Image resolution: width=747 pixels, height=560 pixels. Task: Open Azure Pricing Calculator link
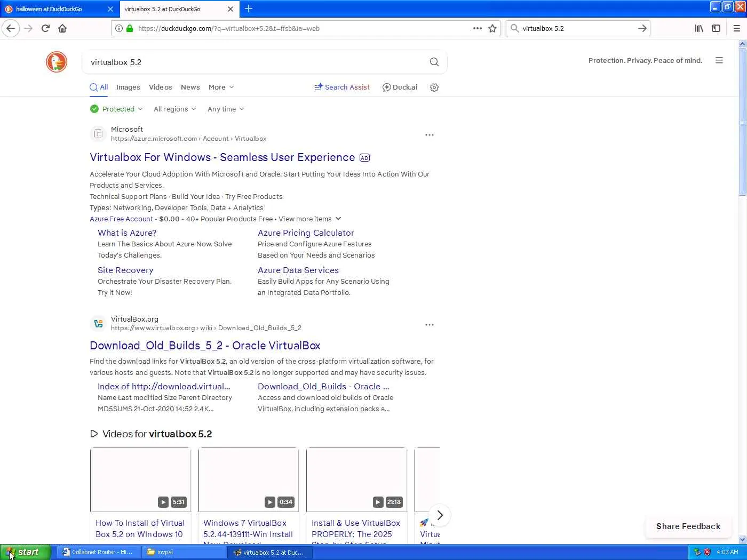coord(306,233)
